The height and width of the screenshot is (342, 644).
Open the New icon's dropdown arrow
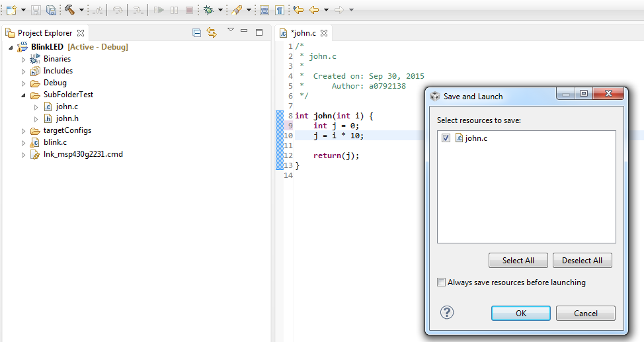[x=23, y=11]
